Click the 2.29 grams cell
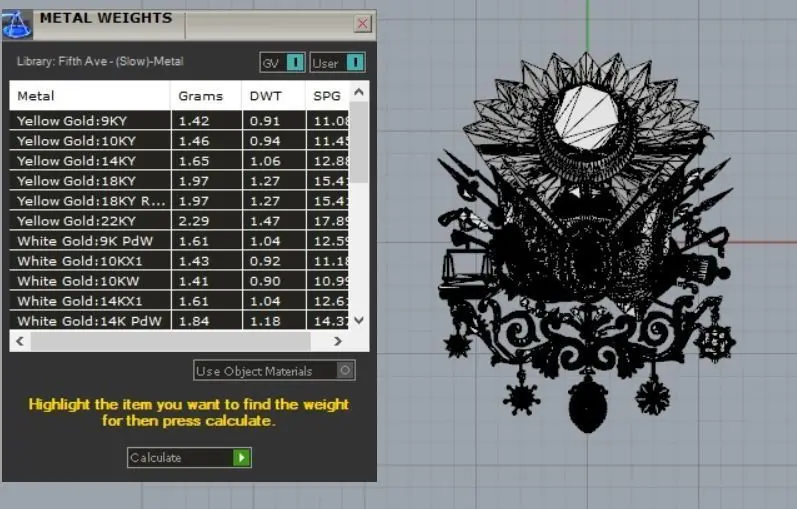Viewport: 797px width, 509px height. [206, 221]
